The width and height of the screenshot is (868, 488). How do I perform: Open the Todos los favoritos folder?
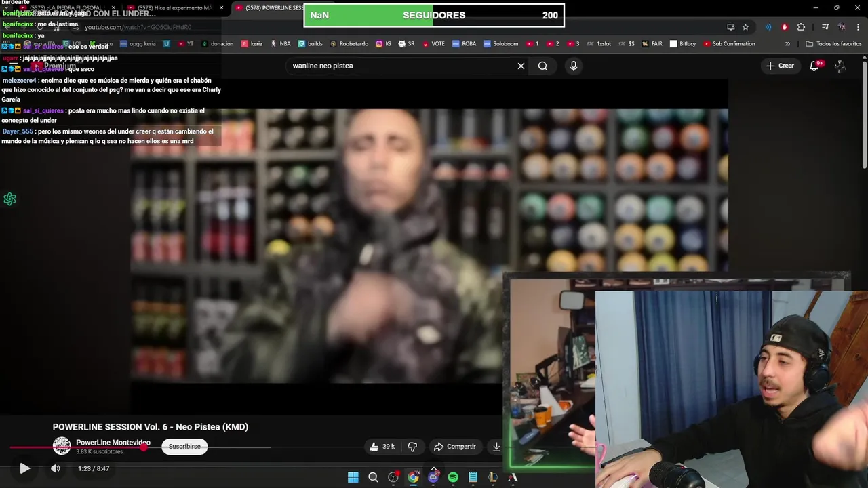click(833, 44)
